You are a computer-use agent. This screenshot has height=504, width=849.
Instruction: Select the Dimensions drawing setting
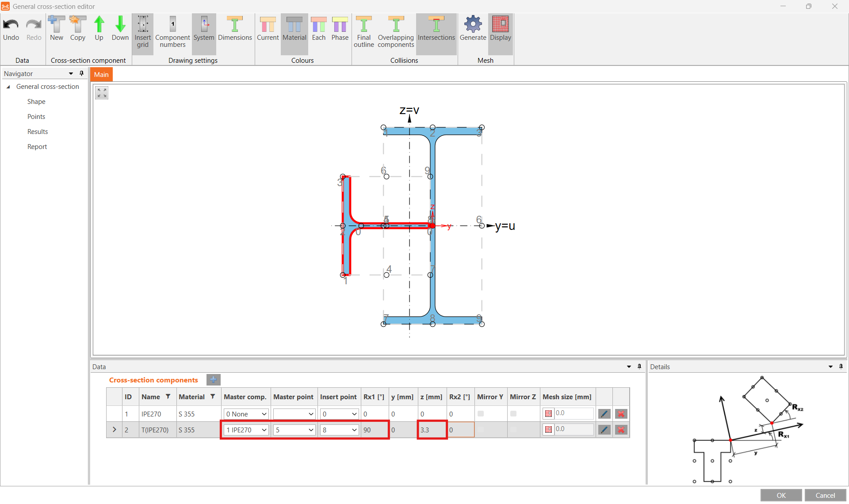click(235, 33)
